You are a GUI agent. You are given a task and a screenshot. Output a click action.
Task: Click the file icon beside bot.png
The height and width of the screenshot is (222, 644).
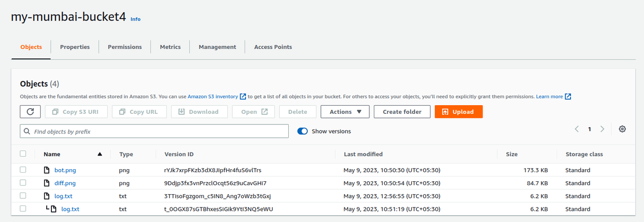pyautogui.click(x=47, y=170)
